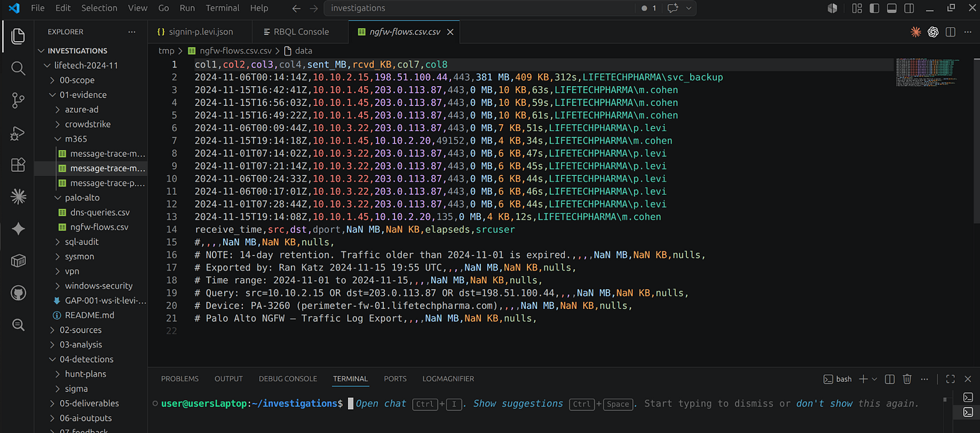Go back using the navigation arrow
Image resolution: width=980 pixels, height=433 pixels.
[x=296, y=8]
